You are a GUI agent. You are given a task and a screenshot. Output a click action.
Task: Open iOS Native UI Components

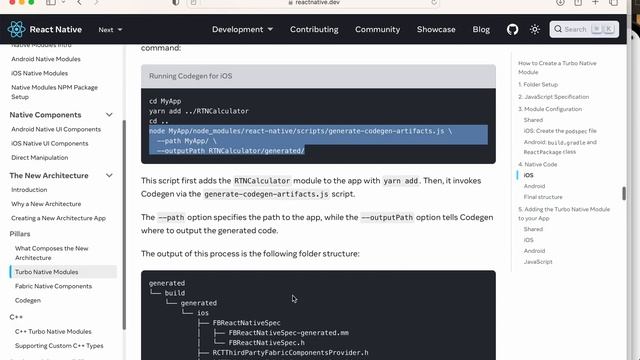tap(49, 144)
